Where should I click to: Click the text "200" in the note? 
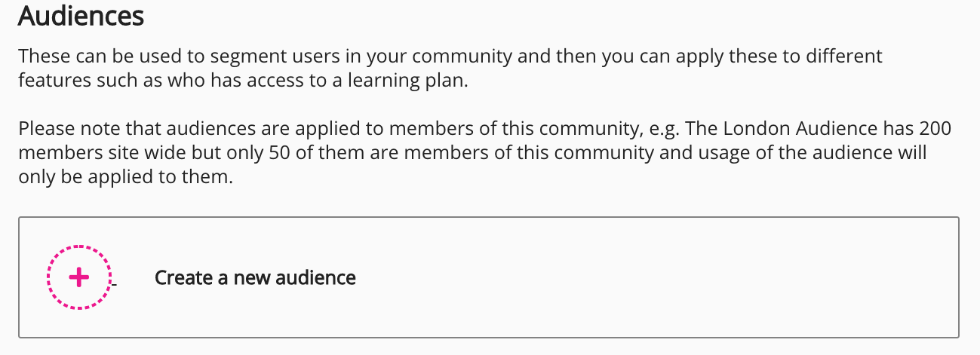click(935, 129)
